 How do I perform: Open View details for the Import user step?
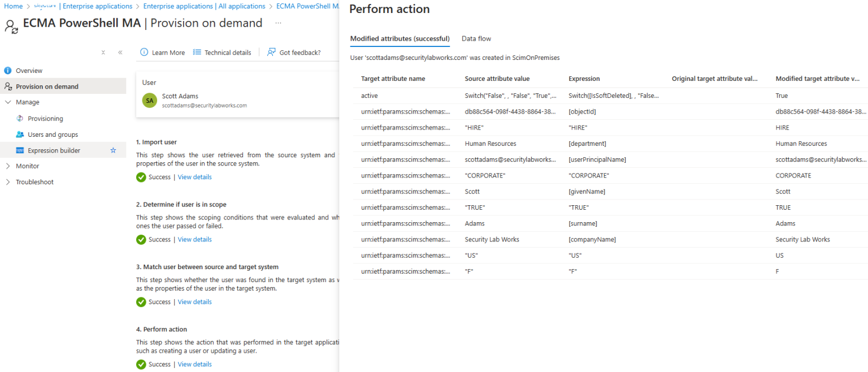194,176
